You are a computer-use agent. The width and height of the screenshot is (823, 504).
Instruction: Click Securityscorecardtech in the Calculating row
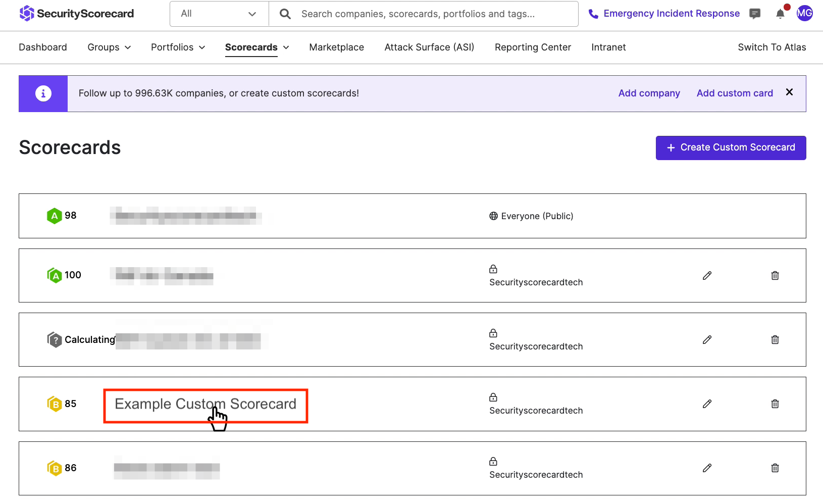pyautogui.click(x=536, y=346)
